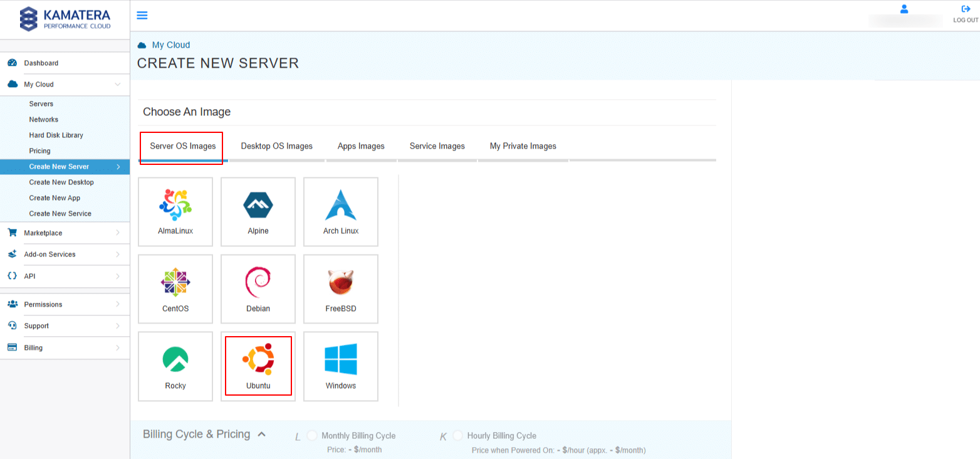Select the Debian swirl logo
This screenshot has height=459, width=980.
click(258, 283)
